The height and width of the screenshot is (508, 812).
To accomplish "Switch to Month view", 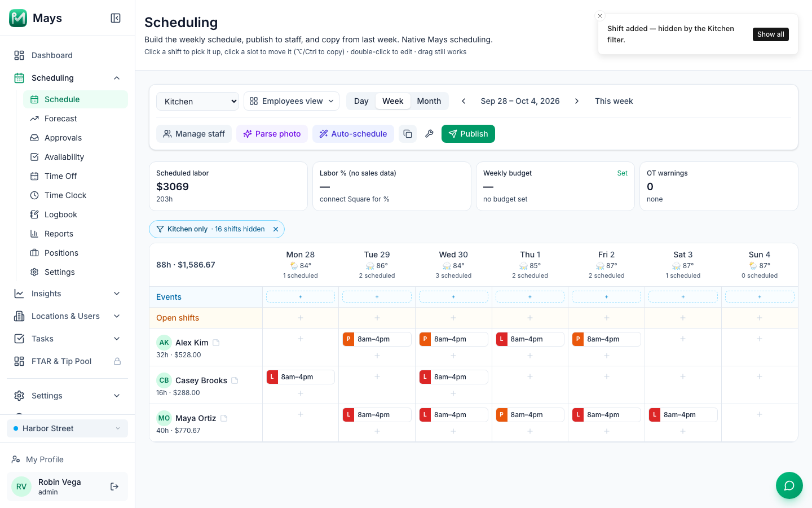I will (429, 101).
